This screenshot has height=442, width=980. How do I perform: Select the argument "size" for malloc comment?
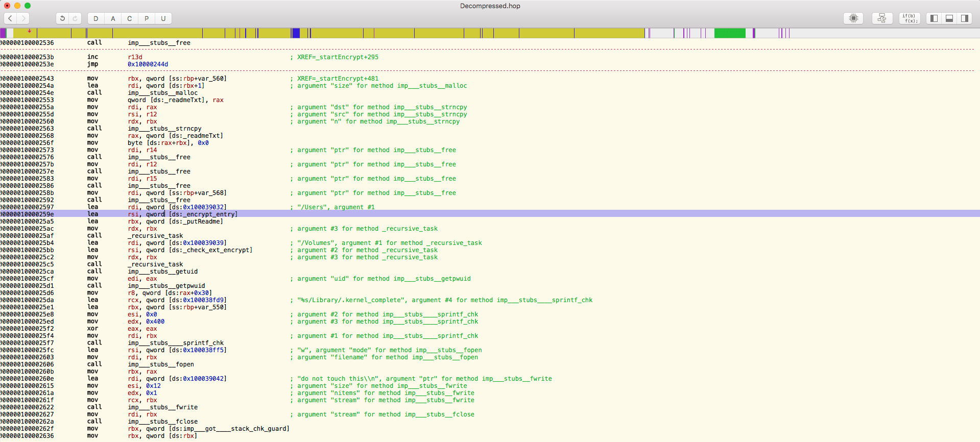point(382,86)
